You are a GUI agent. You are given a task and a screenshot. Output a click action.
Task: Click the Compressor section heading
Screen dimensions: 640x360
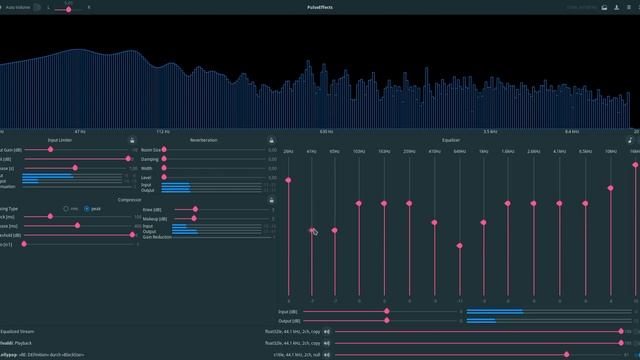tap(129, 200)
